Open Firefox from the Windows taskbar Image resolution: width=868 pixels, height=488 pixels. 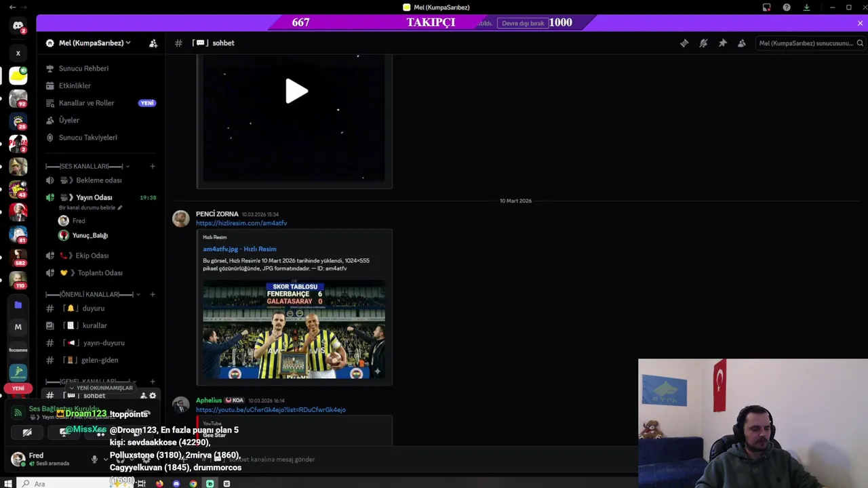point(159,483)
